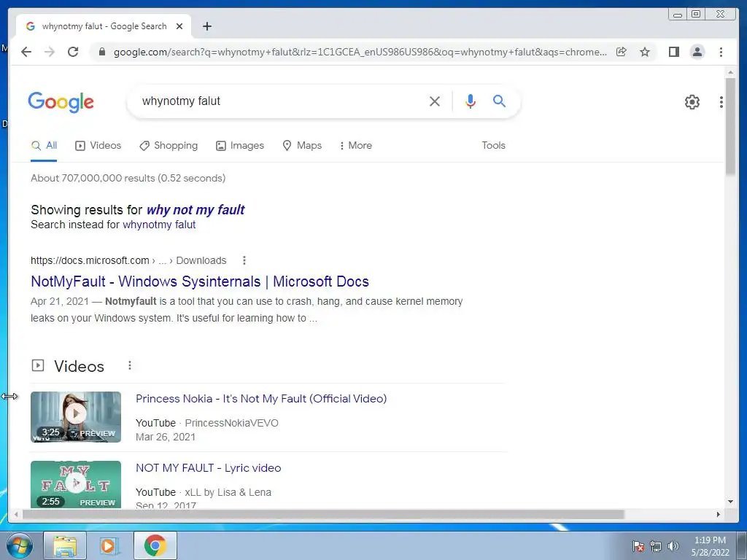747x560 pixels.
Task: Search instead for whynotmy falut
Action: point(159,225)
